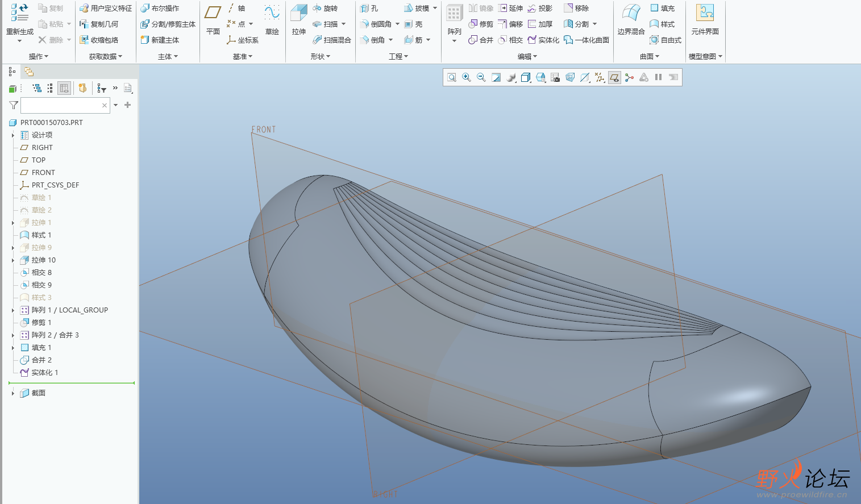Image resolution: width=861 pixels, height=504 pixels.
Task: Click the Refit icon in graphics toolbar
Action: (x=452, y=77)
